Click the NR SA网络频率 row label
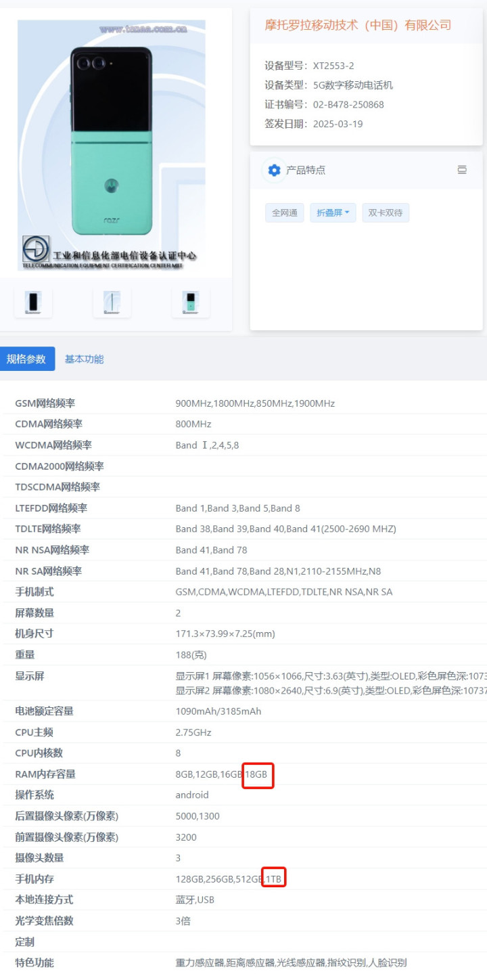The height and width of the screenshot is (980, 487). 49,571
